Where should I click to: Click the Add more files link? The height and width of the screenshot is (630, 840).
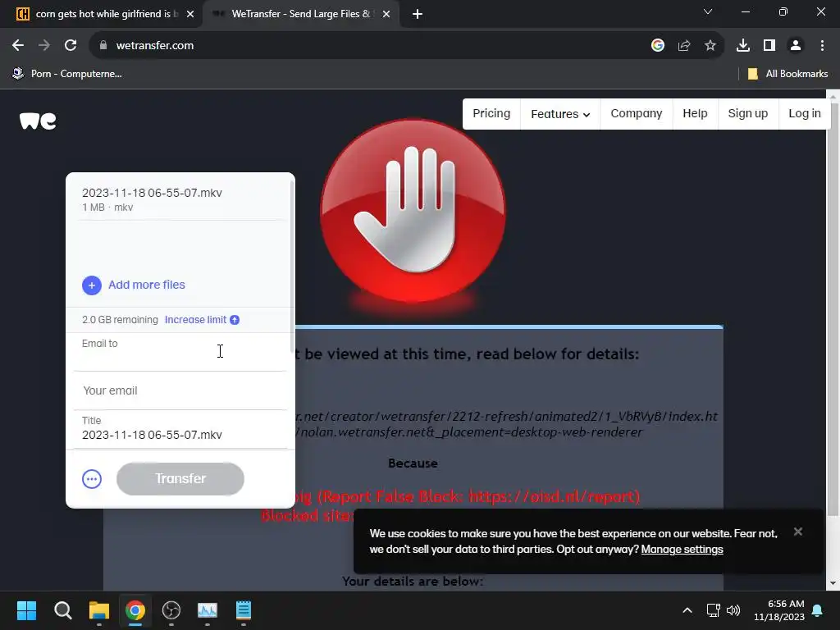[x=147, y=285]
